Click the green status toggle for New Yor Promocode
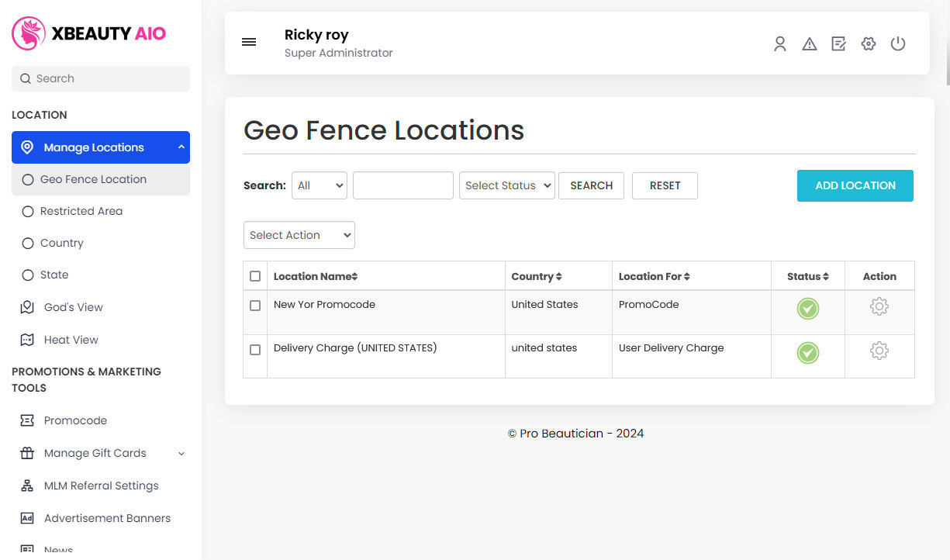The height and width of the screenshot is (560, 950). point(807,308)
